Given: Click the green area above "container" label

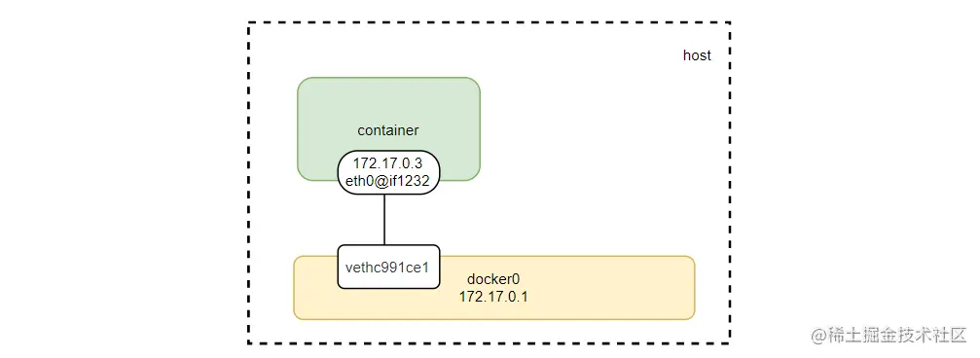Looking at the screenshot, I should [388, 100].
